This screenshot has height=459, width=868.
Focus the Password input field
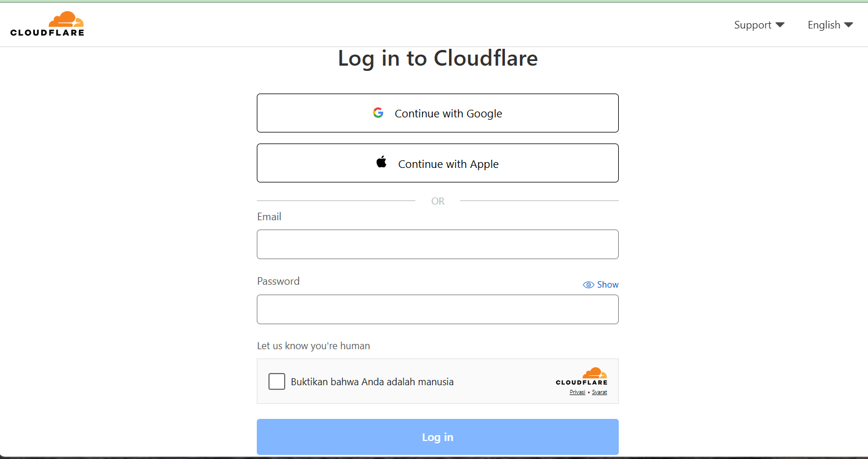pyautogui.click(x=437, y=309)
